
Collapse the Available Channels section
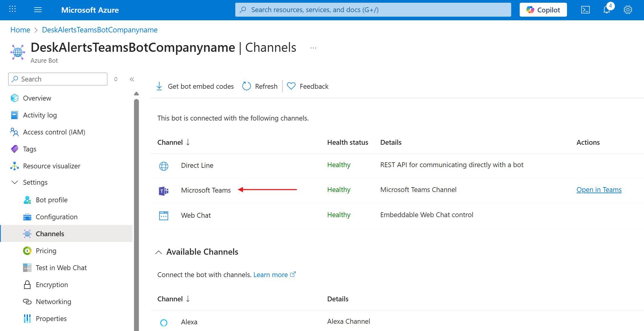159,252
